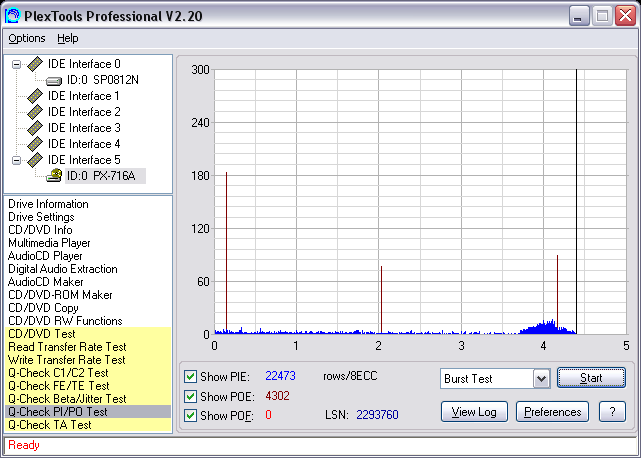Open Preferences dialog
This screenshot has width=641, height=458.
tap(552, 412)
